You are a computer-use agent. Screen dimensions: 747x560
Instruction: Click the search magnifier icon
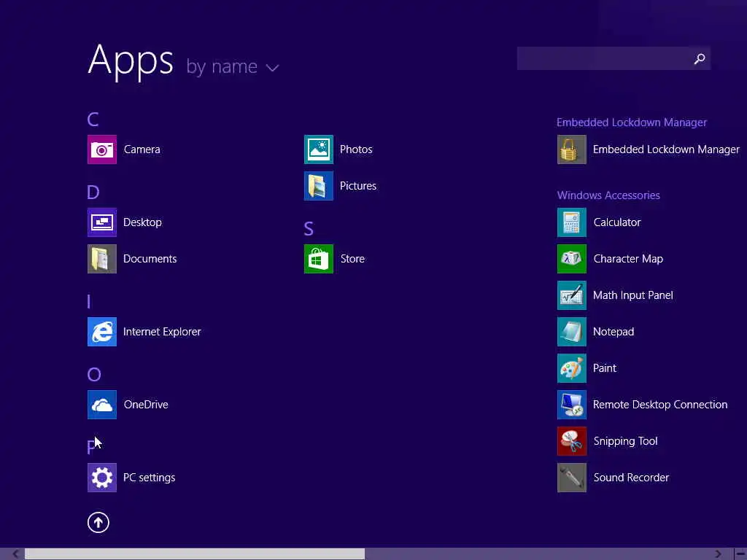click(700, 58)
